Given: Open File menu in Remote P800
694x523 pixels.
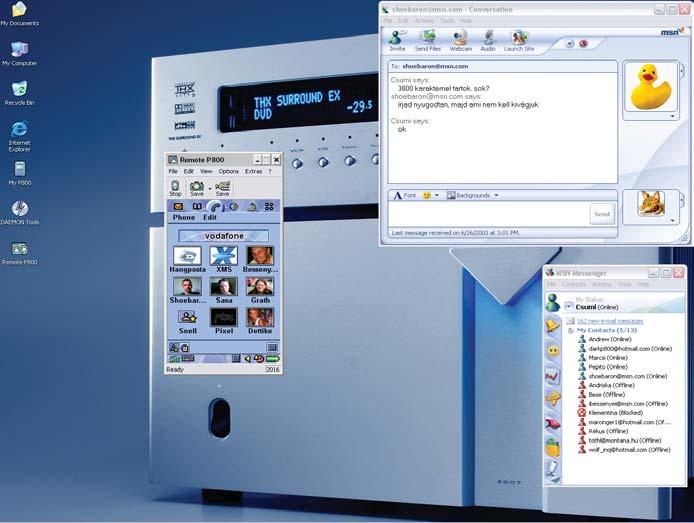Looking at the screenshot, I should click(173, 171).
